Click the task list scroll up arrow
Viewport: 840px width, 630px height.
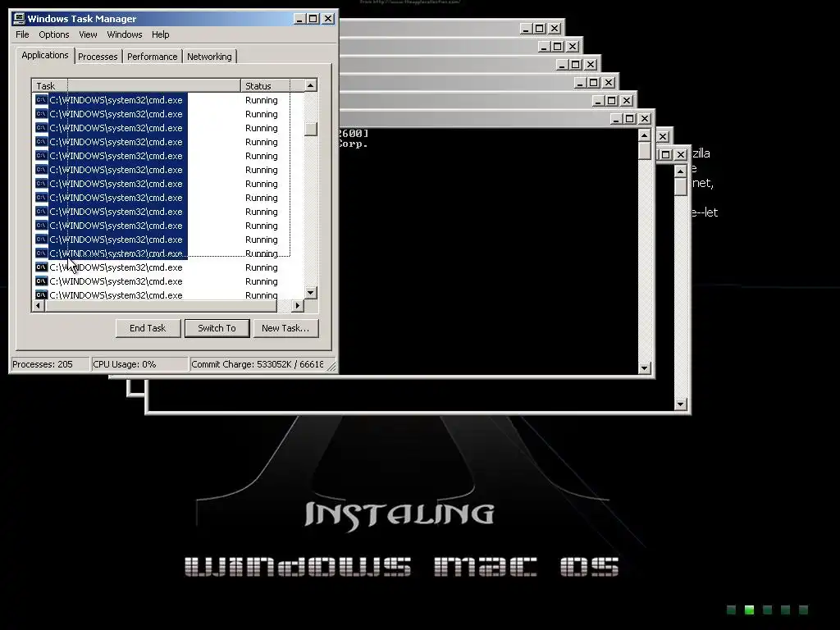(x=311, y=85)
